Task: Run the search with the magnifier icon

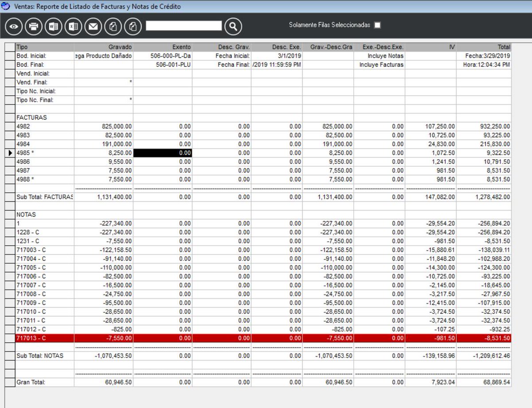Action: tap(233, 27)
